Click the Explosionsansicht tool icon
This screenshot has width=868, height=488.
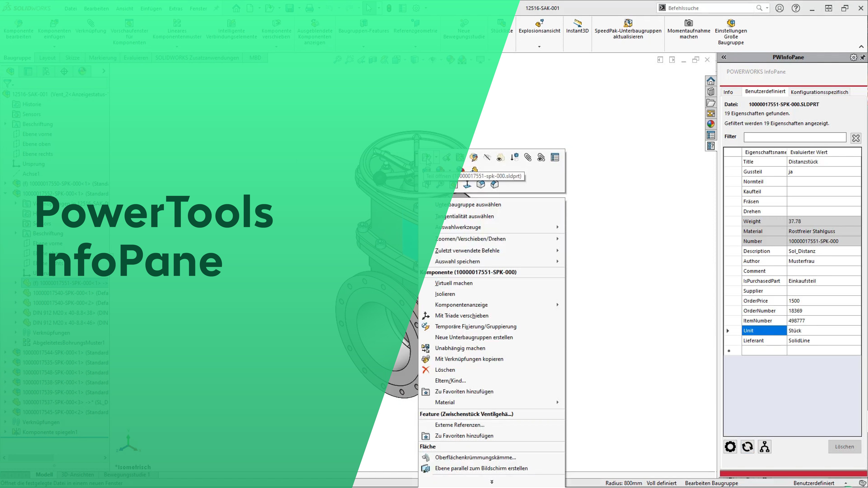pos(539,23)
